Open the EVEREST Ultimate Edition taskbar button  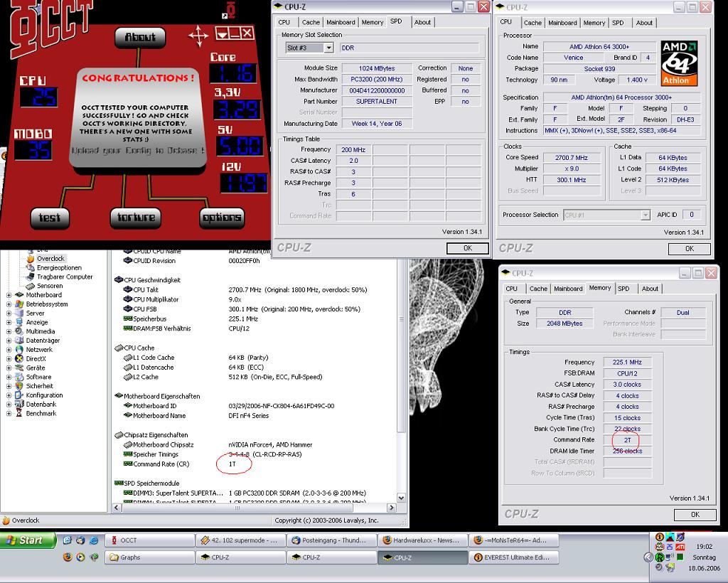tap(514, 557)
